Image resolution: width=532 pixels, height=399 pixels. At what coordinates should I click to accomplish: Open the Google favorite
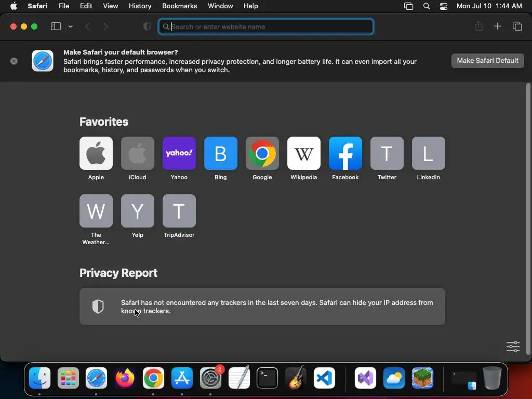coord(262,153)
